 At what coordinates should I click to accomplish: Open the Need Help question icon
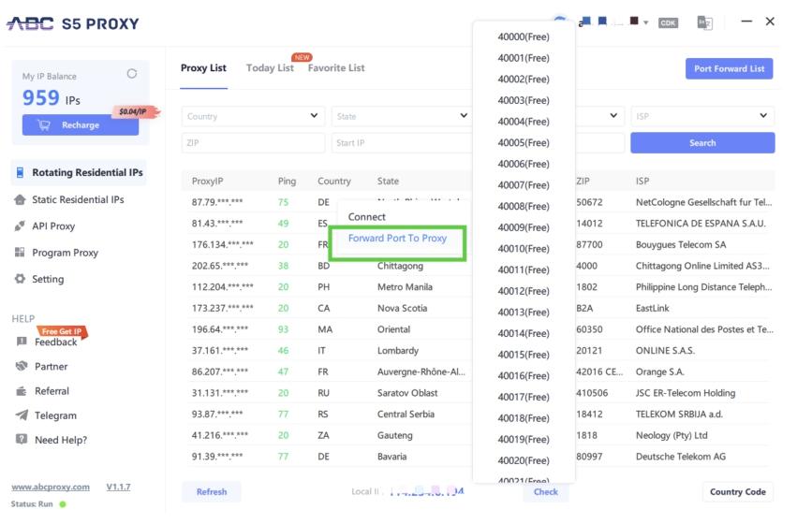[22, 440]
